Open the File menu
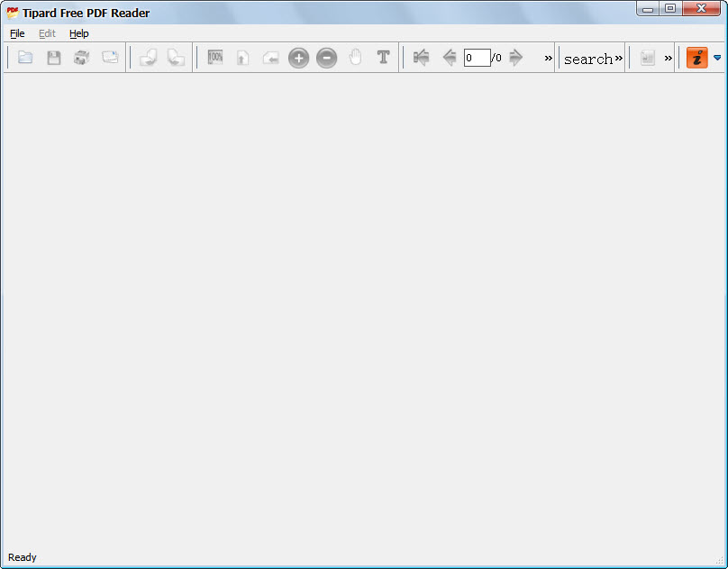 coord(17,33)
